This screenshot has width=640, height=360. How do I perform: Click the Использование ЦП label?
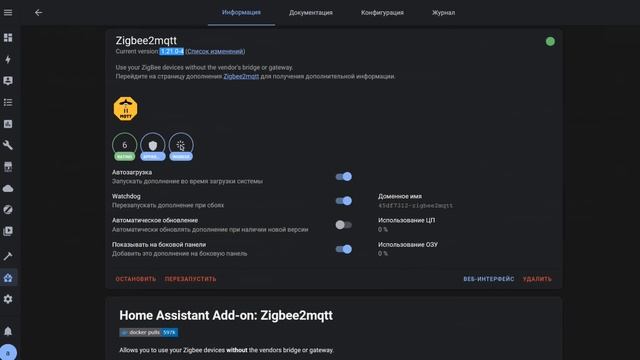click(x=407, y=220)
